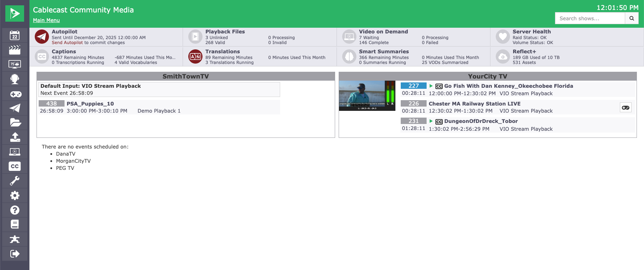The image size is (644, 270).
Task: Click the Captions CC status icon
Action: 42,56
